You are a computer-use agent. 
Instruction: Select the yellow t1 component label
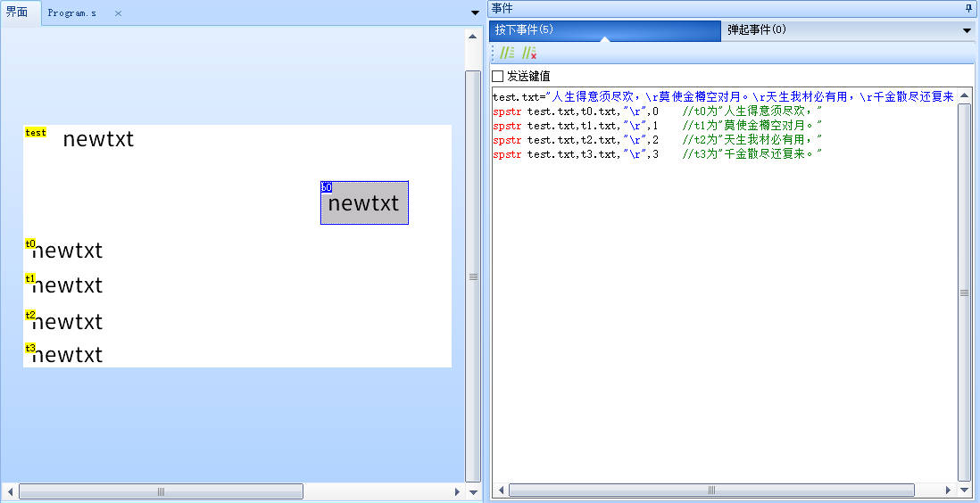(30, 278)
